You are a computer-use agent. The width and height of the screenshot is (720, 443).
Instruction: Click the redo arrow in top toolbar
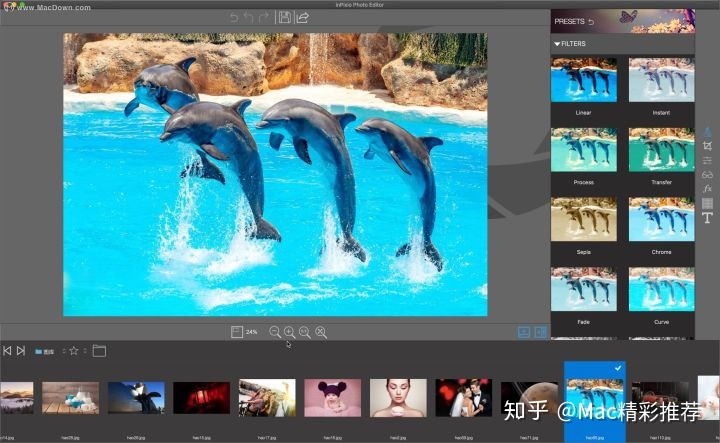263,17
